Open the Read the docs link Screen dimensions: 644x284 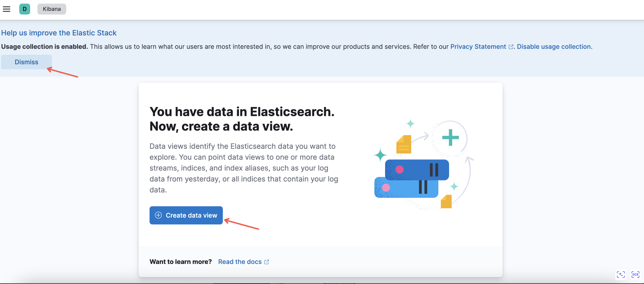[240, 262]
